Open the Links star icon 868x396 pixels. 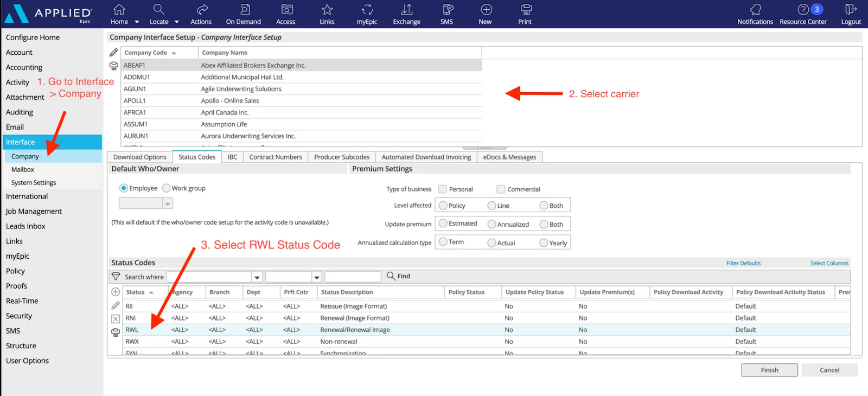tap(327, 10)
